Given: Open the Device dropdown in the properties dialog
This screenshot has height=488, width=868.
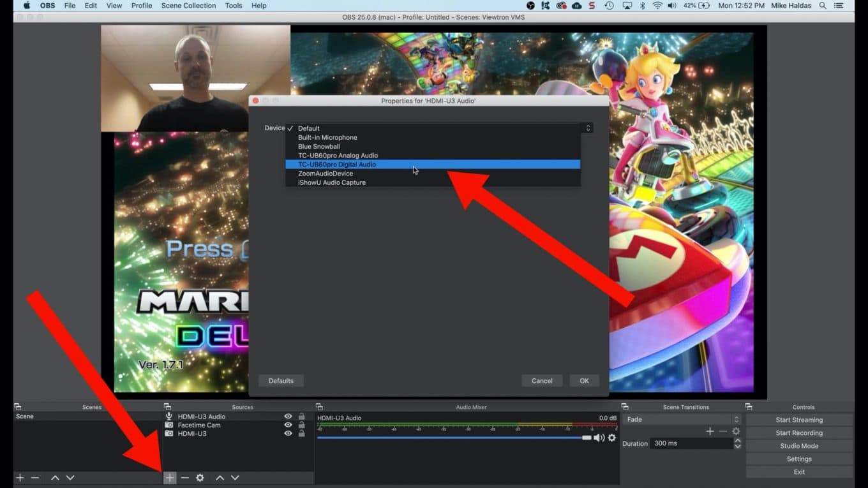Looking at the screenshot, I should (x=587, y=128).
